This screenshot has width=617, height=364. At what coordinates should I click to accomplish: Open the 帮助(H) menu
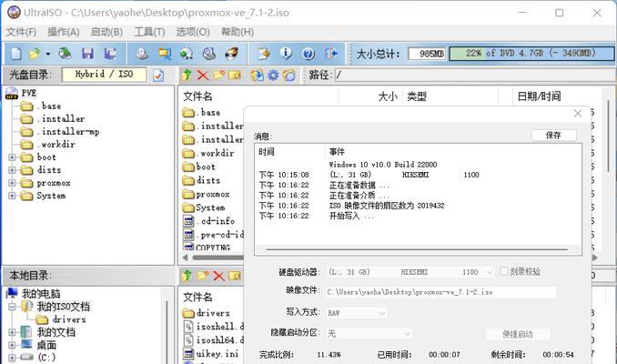[x=238, y=32]
